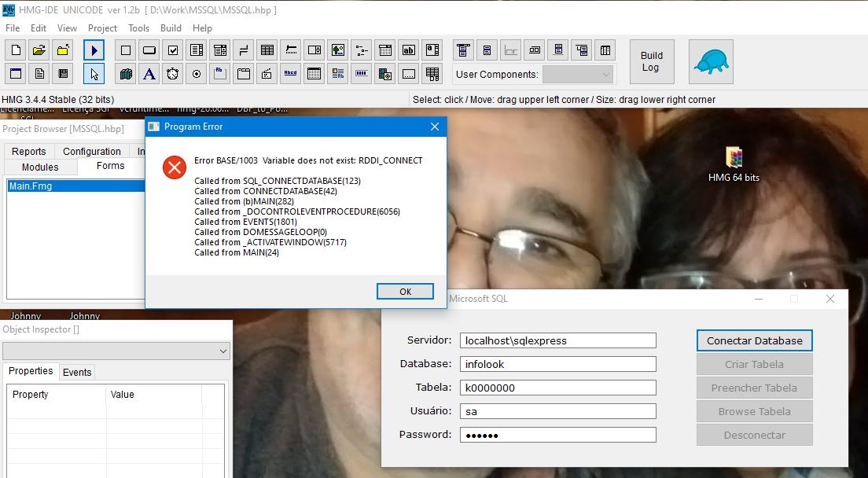Click the Preencher Tabela button

pos(755,388)
